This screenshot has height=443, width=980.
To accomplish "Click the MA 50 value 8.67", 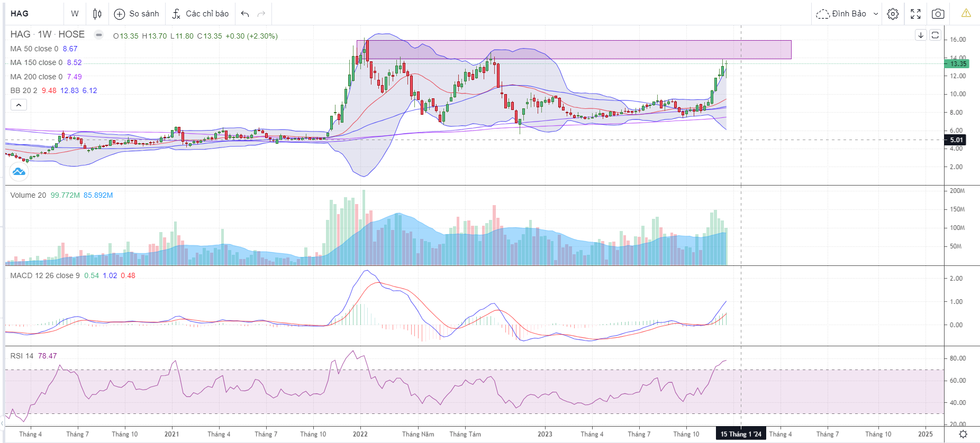I will pyautogui.click(x=70, y=49).
